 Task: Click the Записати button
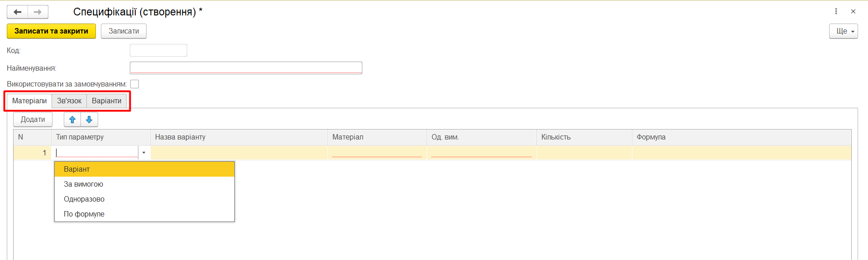click(123, 31)
